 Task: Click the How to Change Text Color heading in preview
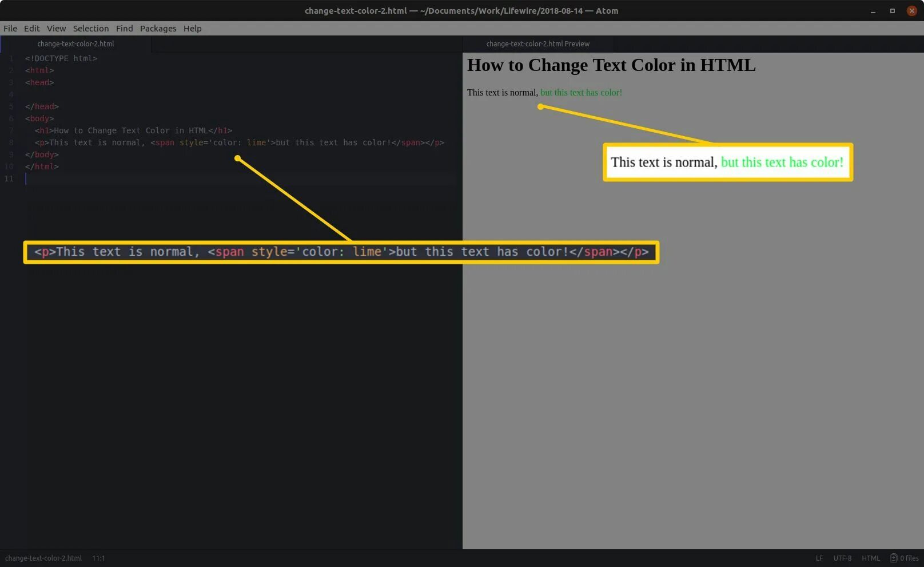[x=611, y=65]
